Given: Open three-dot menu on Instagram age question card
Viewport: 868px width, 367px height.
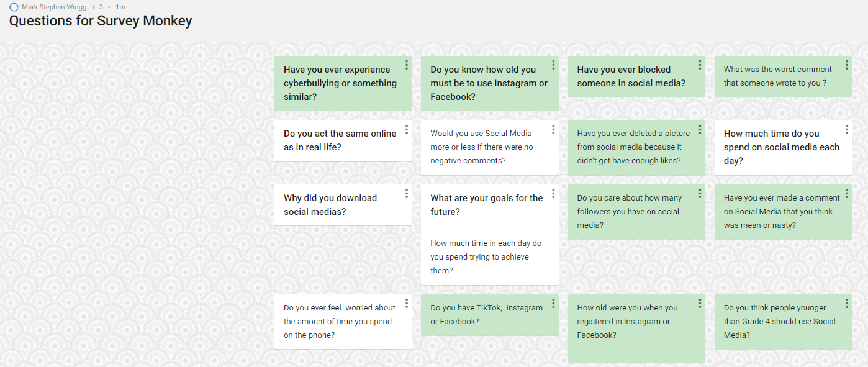Looking at the screenshot, I should click(553, 65).
